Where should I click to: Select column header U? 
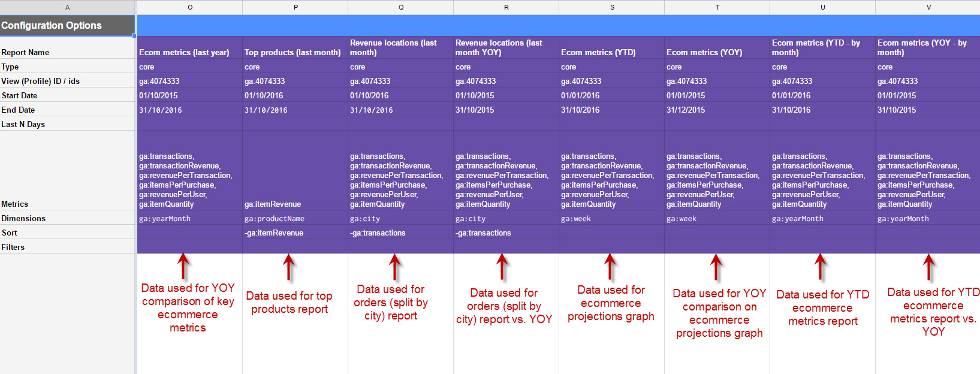click(x=823, y=7)
